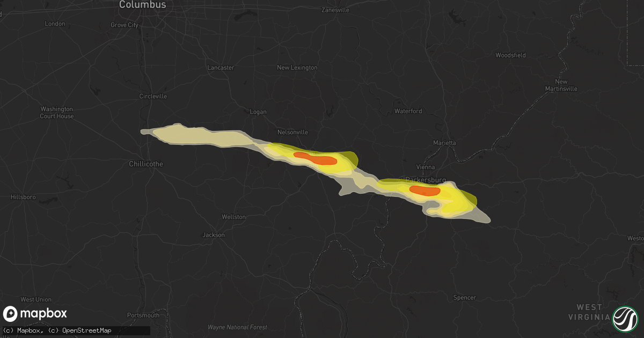The image size is (644, 338).
Task: Click the Columbus city label
Action: click(142, 4)
